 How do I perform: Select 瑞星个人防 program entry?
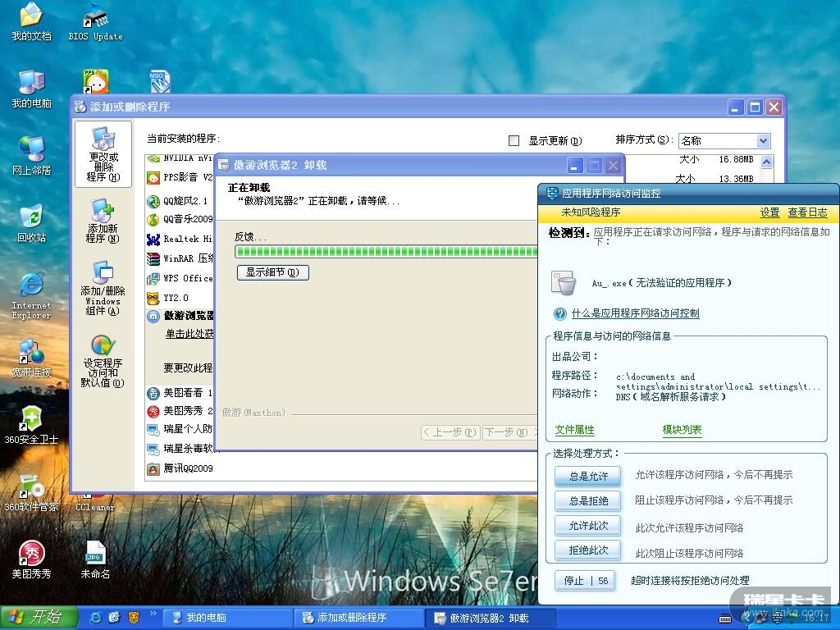[180, 429]
